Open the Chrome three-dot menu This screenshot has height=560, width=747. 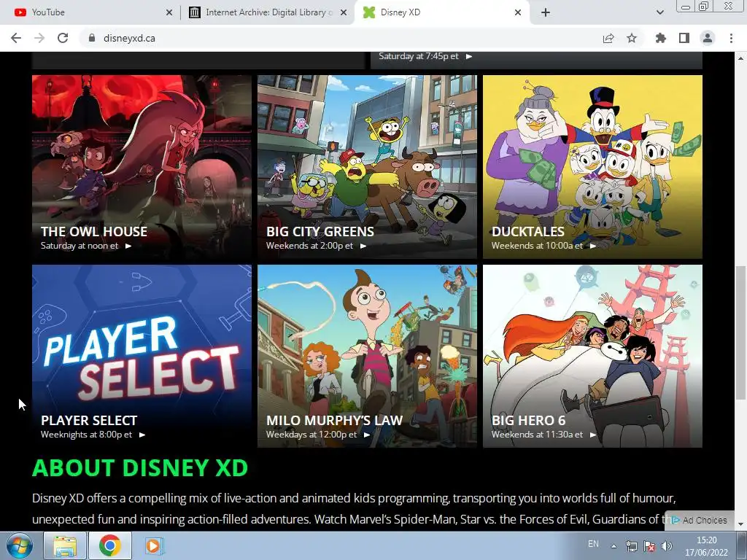coord(731,38)
